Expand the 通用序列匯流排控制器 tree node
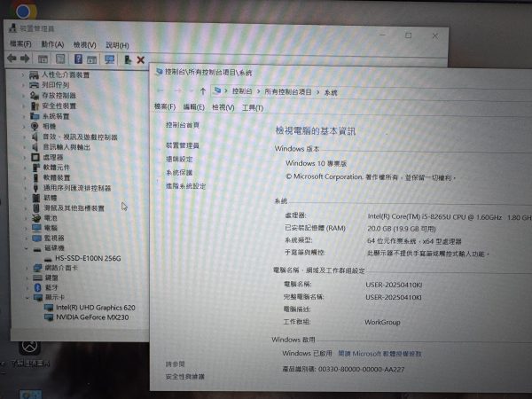The image size is (532, 399). pyautogui.click(x=25, y=188)
